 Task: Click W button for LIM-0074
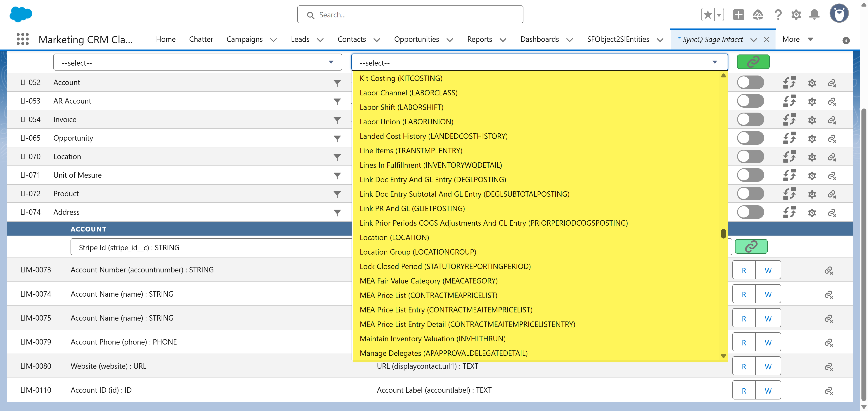point(768,294)
